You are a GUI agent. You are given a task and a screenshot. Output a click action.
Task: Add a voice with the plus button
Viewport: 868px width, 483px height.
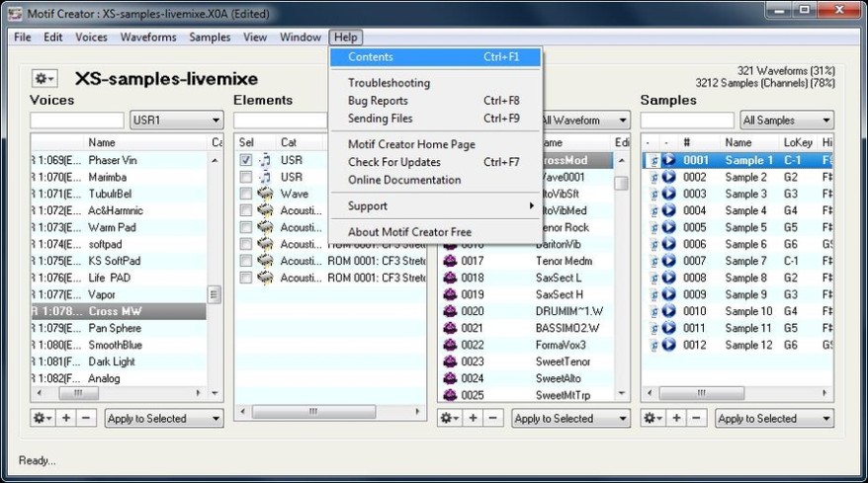click(66, 418)
